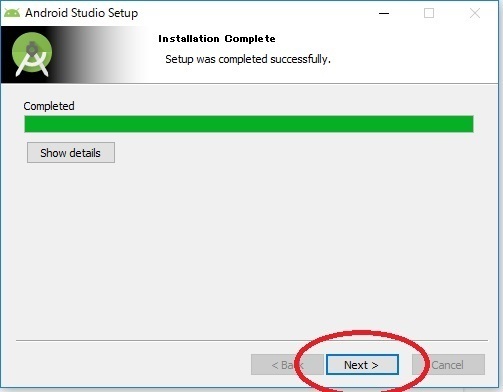Click the Android Studio compass logo
The image size is (503, 392).
32,54
